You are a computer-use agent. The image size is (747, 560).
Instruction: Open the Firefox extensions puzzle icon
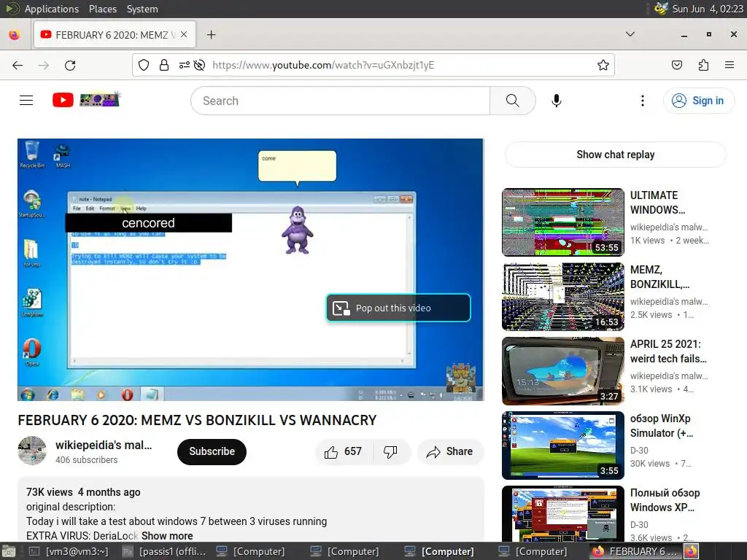coord(703,65)
